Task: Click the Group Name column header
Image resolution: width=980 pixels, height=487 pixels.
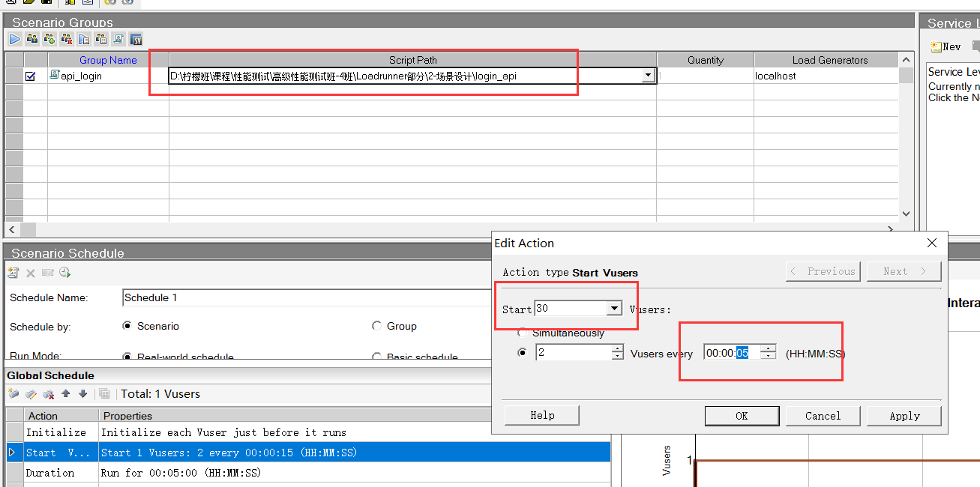Action: (x=108, y=60)
